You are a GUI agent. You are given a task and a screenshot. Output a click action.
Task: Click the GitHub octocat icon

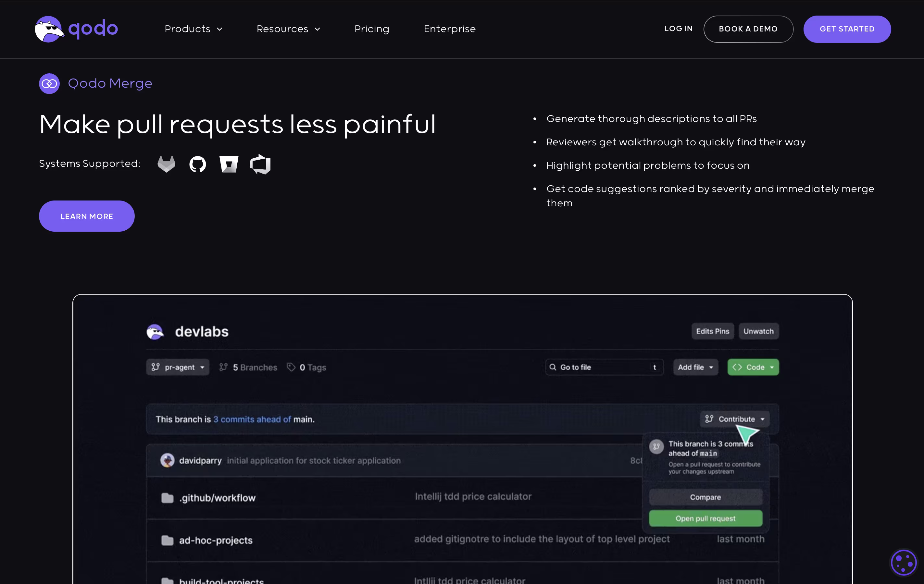point(198,164)
